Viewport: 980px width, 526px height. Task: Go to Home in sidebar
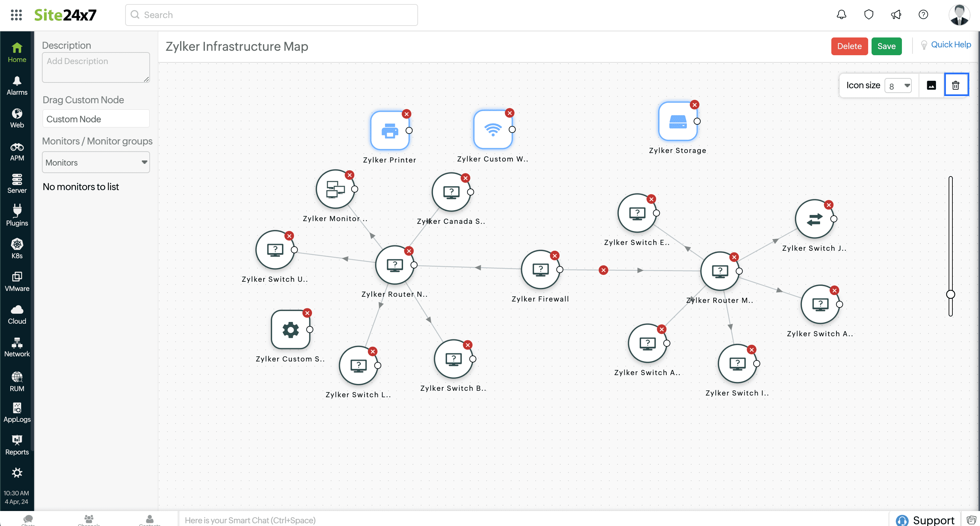click(17, 52)
